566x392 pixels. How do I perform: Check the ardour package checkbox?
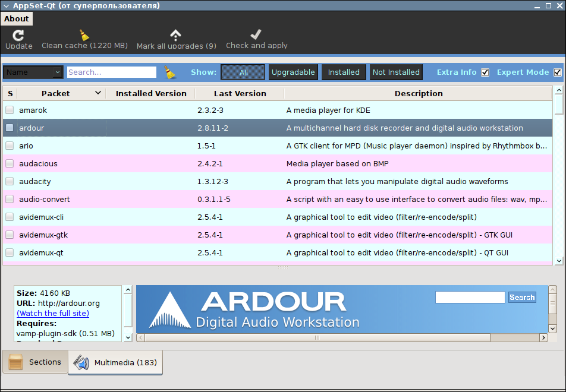click(10, 128)
